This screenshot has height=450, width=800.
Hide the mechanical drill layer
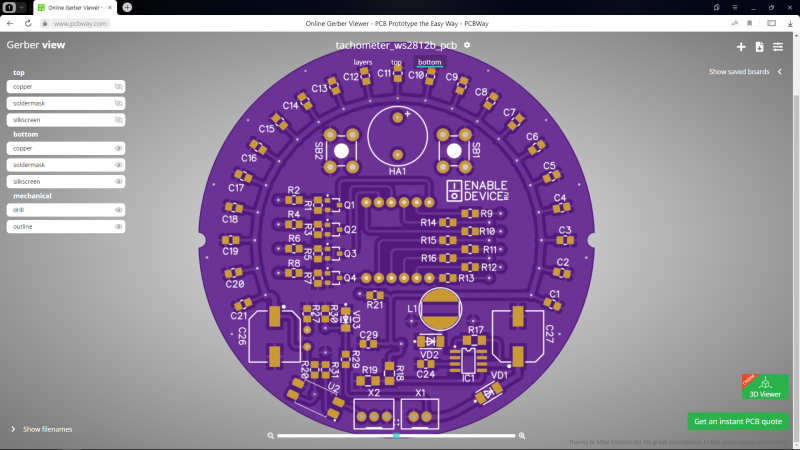[118, 210]
